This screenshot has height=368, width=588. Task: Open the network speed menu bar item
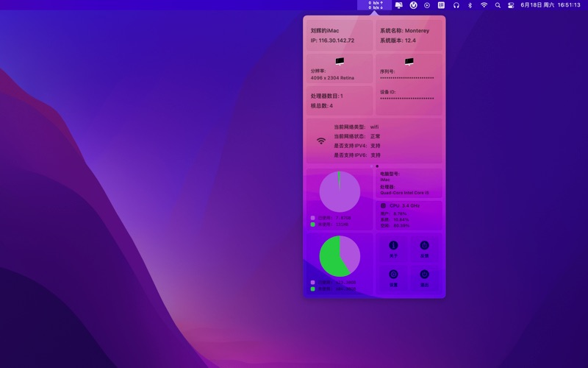pos(376,5)
